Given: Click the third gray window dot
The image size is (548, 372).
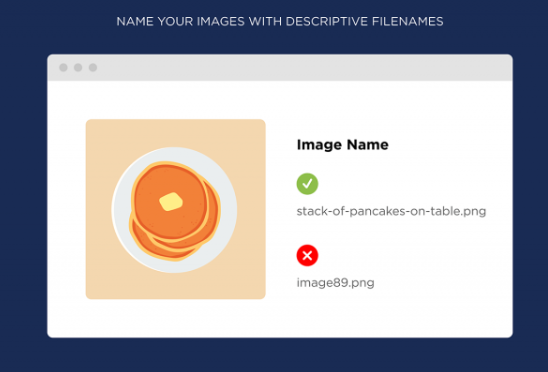Looking at the screenshot, I should (x=93, y=67).
